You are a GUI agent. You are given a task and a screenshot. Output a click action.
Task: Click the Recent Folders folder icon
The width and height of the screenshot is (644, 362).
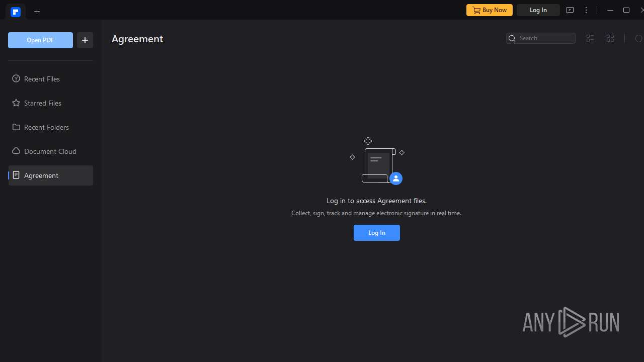[16, 127]
